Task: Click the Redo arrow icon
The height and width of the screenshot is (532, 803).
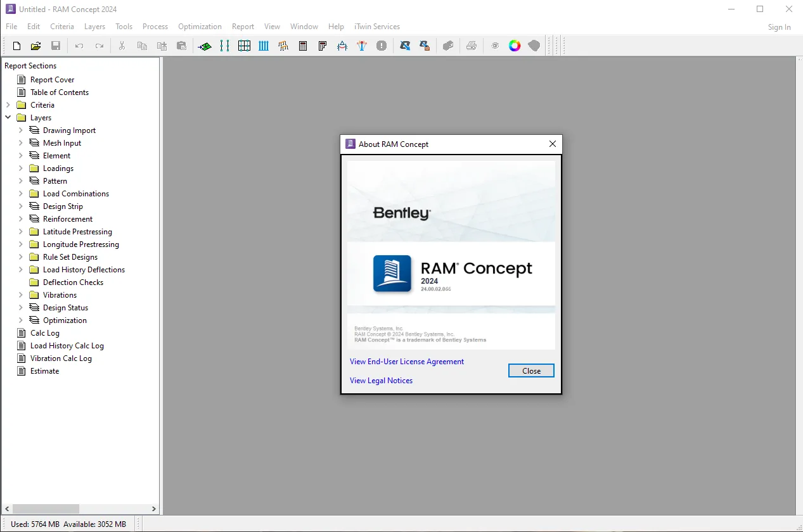Action: click(100, 46)
